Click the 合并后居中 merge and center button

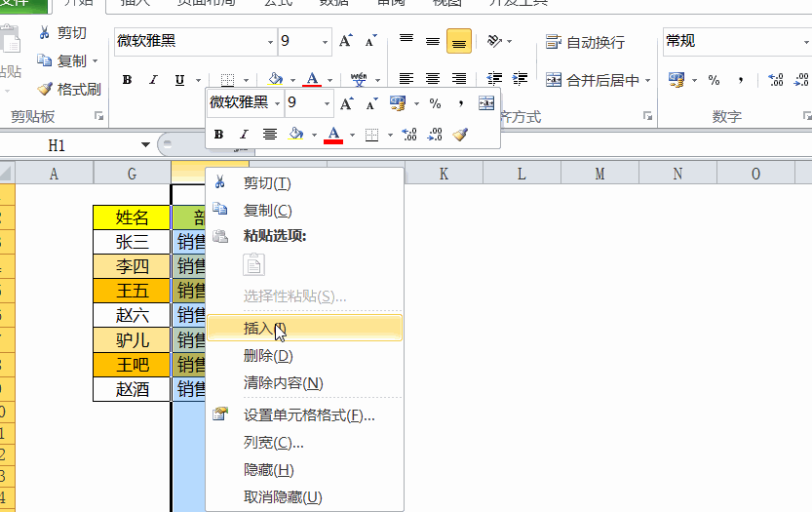tap(592, 80)
